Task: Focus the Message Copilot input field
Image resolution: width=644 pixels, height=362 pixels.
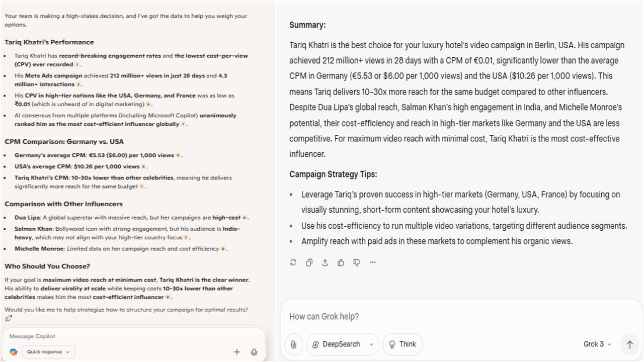Action: (x=133, y=336)
